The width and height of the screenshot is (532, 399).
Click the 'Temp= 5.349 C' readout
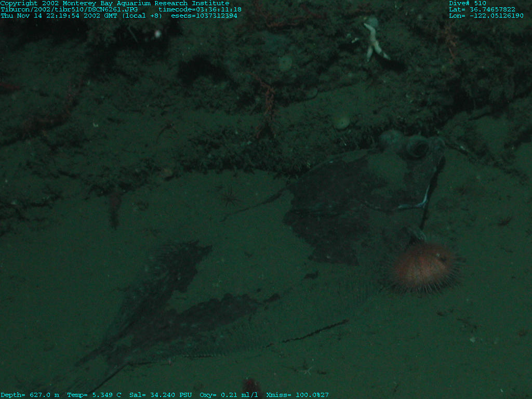pos(95,395)
